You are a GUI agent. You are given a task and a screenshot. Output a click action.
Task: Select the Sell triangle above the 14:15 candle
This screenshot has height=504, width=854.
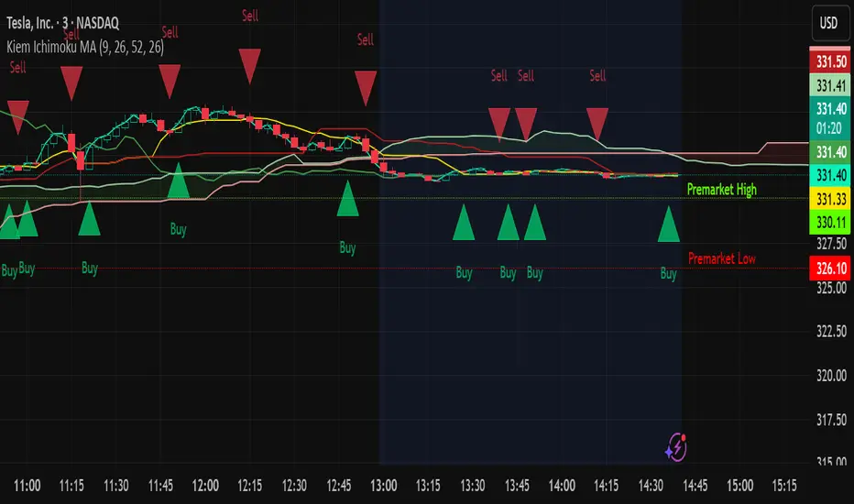point(597,123)
